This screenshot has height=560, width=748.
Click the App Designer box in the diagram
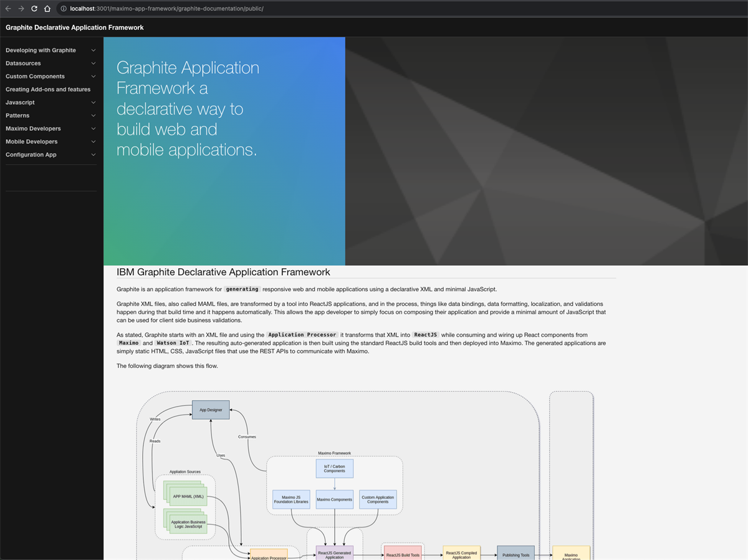pyautogui.click(x=211, y=410)
